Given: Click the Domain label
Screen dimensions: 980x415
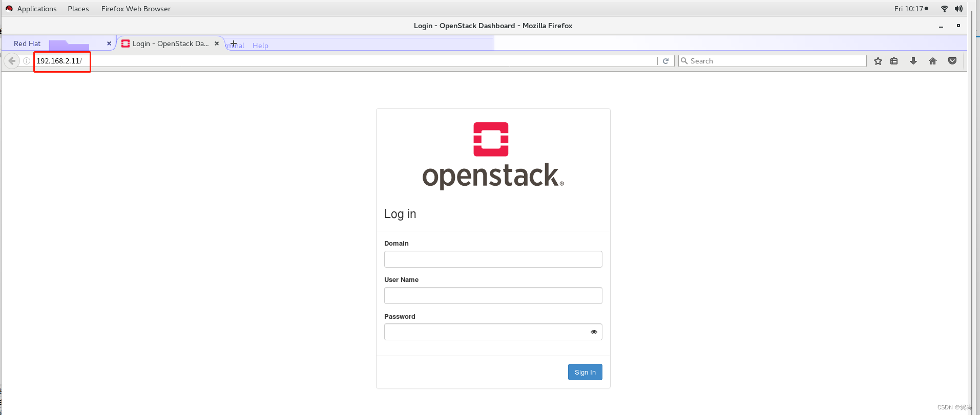Looking at the screenshot, I should (397, 244).
